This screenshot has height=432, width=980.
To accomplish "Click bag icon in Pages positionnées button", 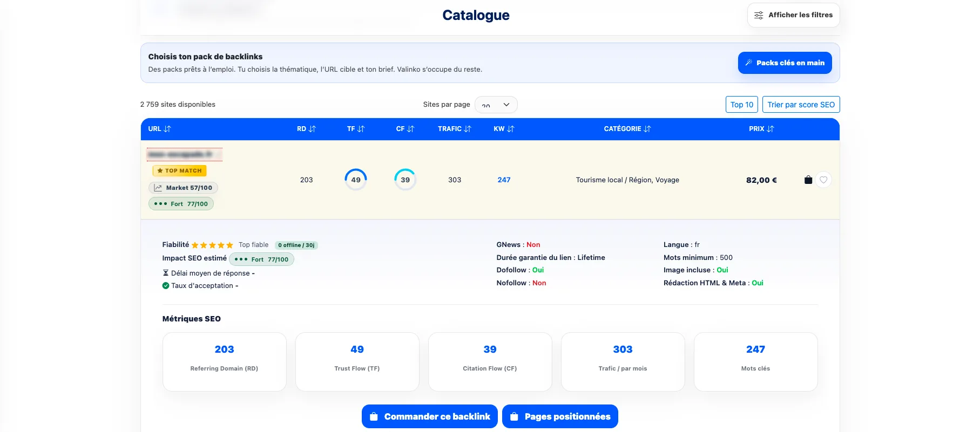I will pos(514,416).
